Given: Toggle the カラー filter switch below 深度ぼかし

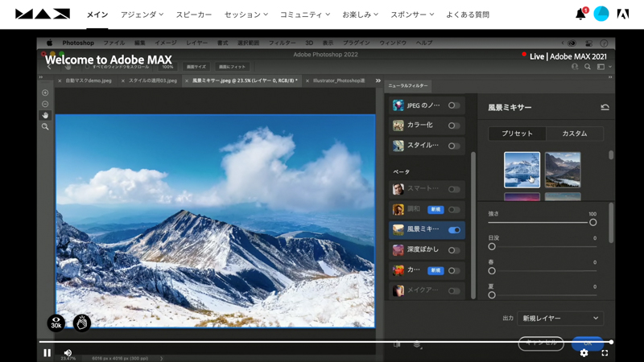Looking at the screenshot, I should pos(454,270).
